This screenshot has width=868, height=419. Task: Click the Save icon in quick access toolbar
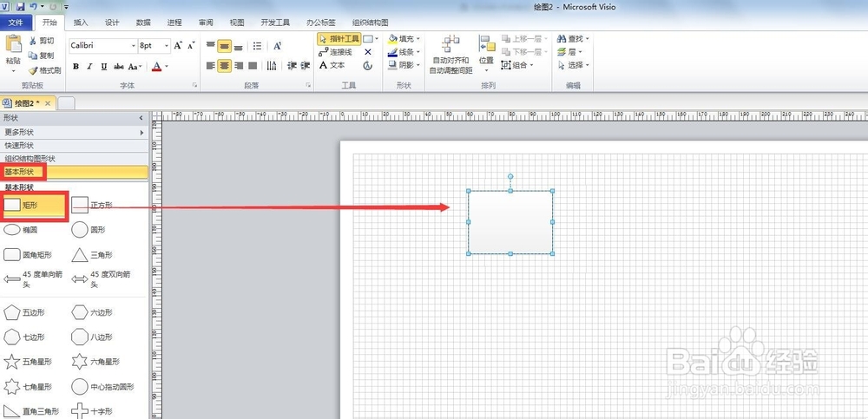click(21, 7)
